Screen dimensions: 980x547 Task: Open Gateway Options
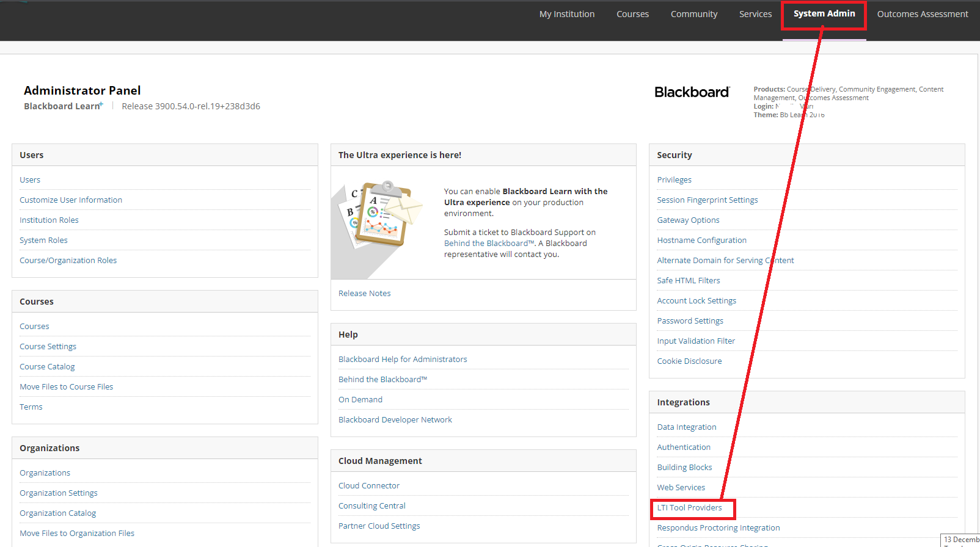tap(689, 220)
